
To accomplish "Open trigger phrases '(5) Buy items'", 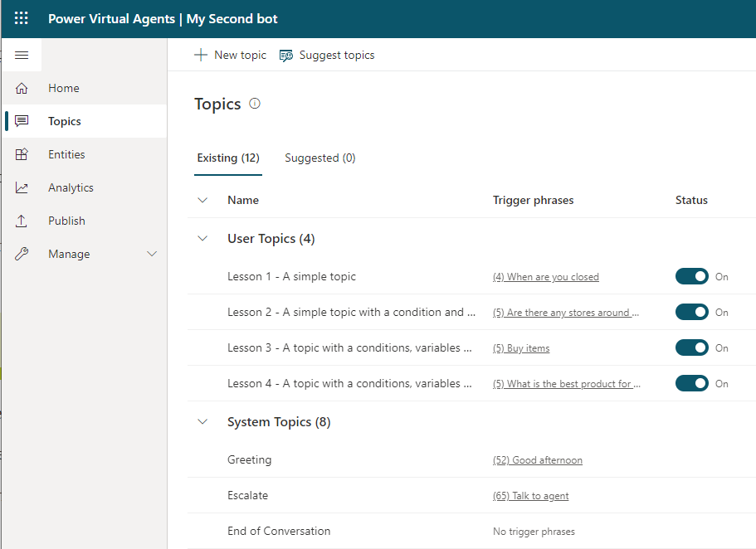I will click(x=521, y=348).
